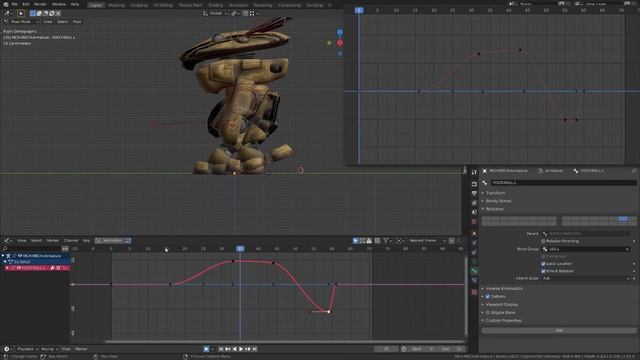Open the Object properties tab

[x=474, y=233]
